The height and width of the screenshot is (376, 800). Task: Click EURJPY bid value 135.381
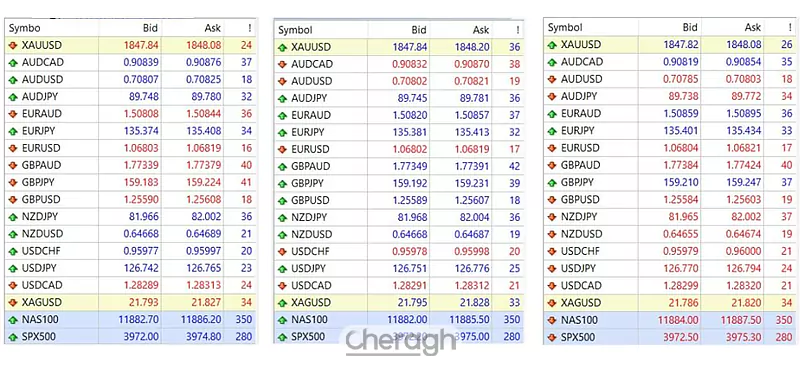[410, 133]
